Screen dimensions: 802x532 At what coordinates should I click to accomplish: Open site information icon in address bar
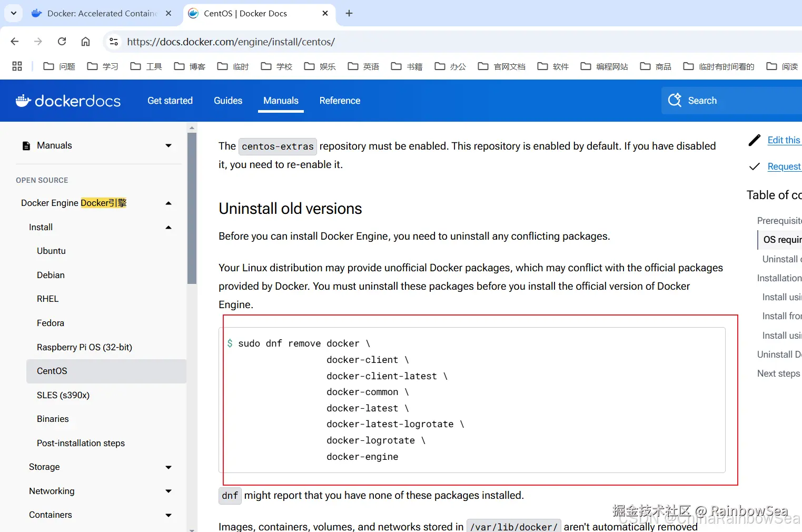(113, 42)
